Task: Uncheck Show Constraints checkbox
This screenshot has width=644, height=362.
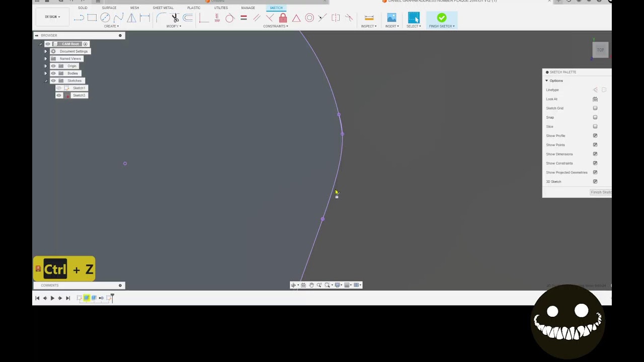Action: (x=595, y=163)
